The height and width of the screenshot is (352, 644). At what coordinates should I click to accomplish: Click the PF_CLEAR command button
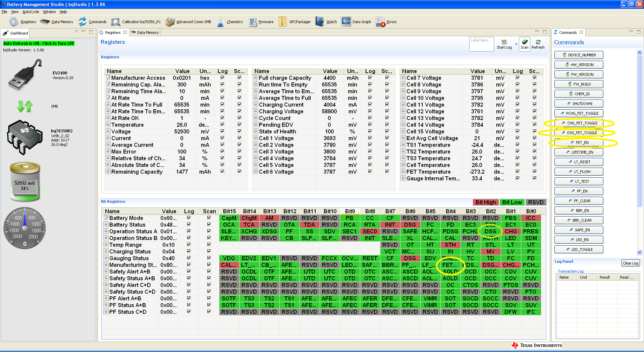[579, 201]
